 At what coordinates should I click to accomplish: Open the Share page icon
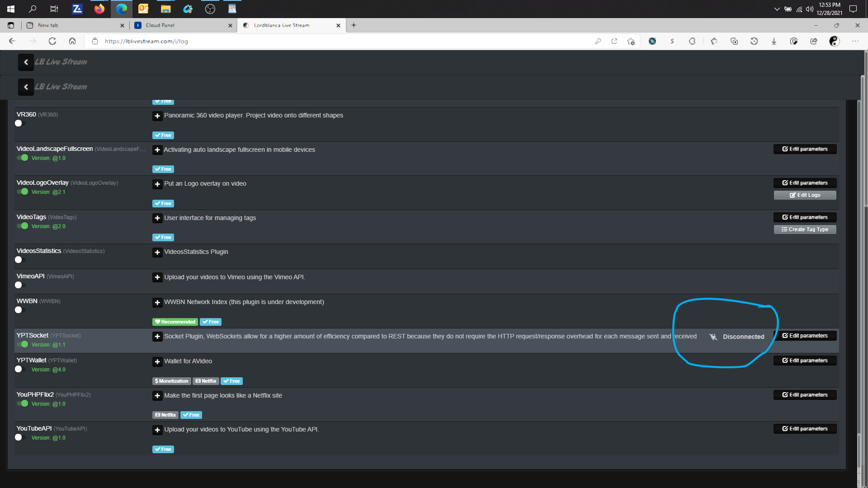click(x=814, y=41)
